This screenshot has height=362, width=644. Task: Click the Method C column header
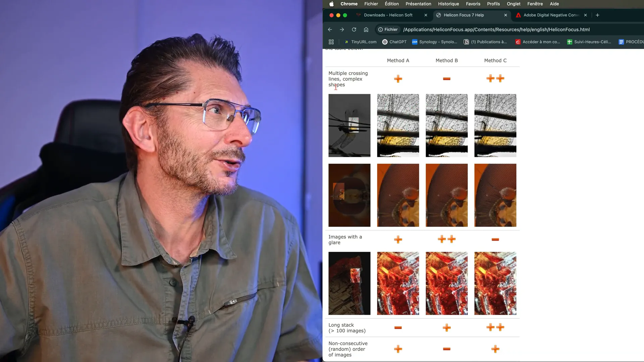point(495,61)
